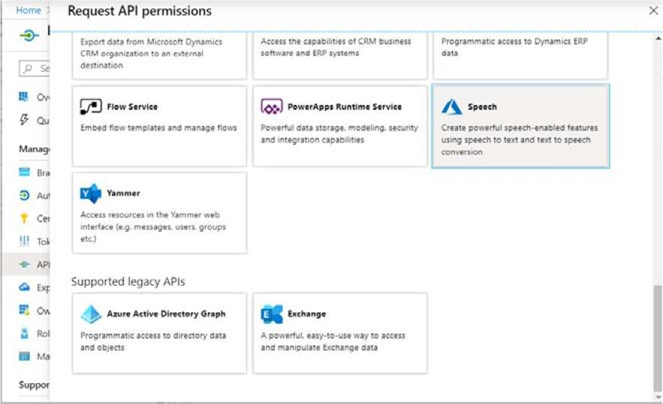Click the Yammer logo icon
The height and width of the screenshot is (404, 663).
(x=90, y=193)
